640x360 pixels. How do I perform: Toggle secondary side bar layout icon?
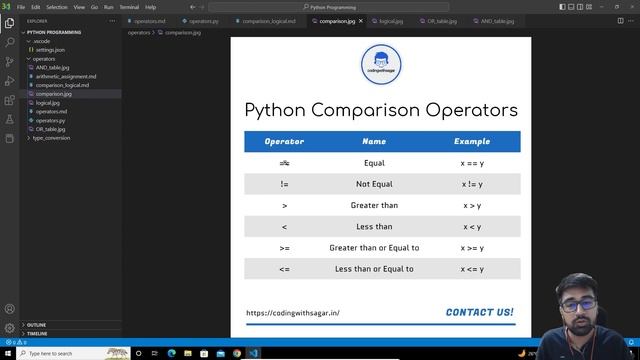580,7
